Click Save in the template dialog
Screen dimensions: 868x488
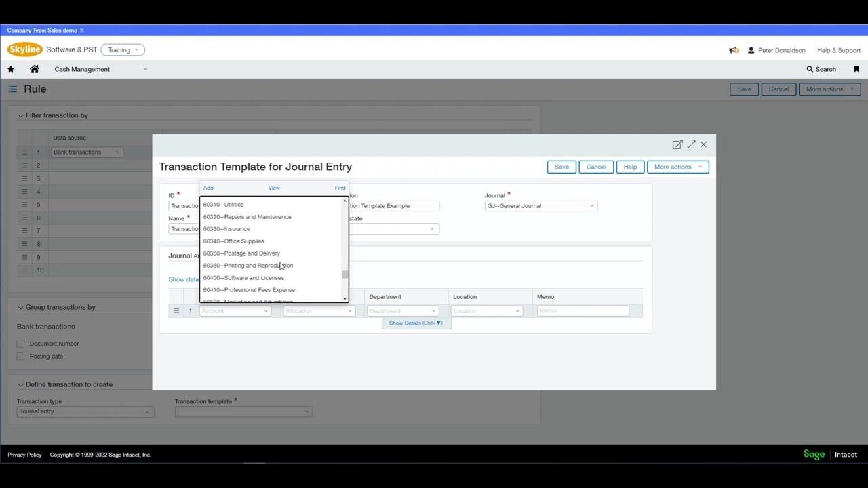561,167
